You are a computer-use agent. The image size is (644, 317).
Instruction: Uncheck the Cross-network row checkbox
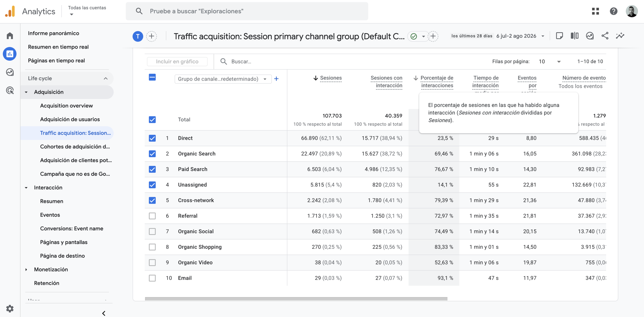[152, 200]
